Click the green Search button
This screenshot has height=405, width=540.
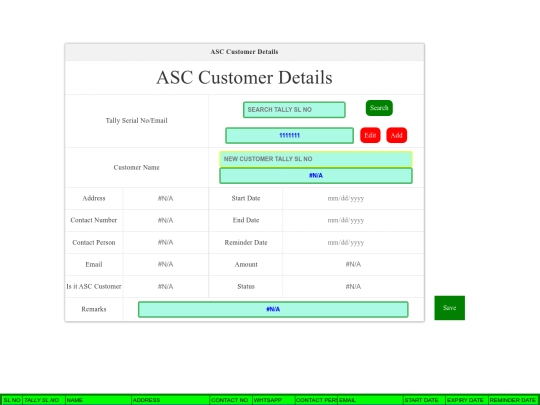(x=379, y=108)
